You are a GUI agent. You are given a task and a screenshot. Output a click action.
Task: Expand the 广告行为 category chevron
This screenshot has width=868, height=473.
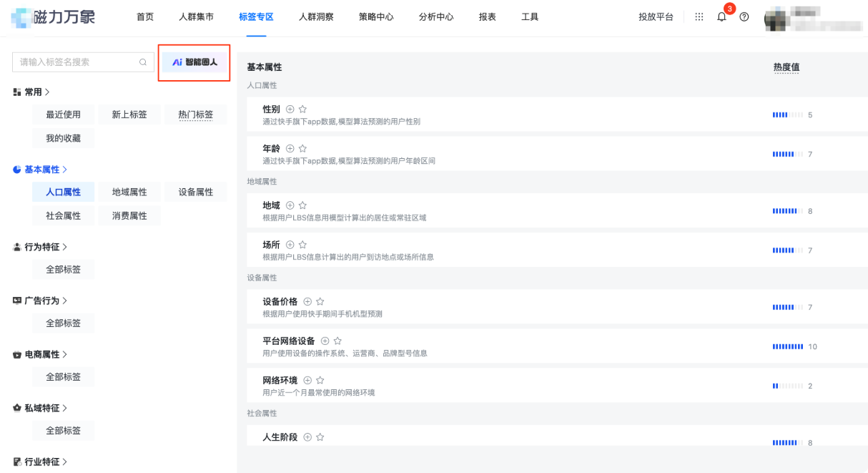tap(64, 301)
